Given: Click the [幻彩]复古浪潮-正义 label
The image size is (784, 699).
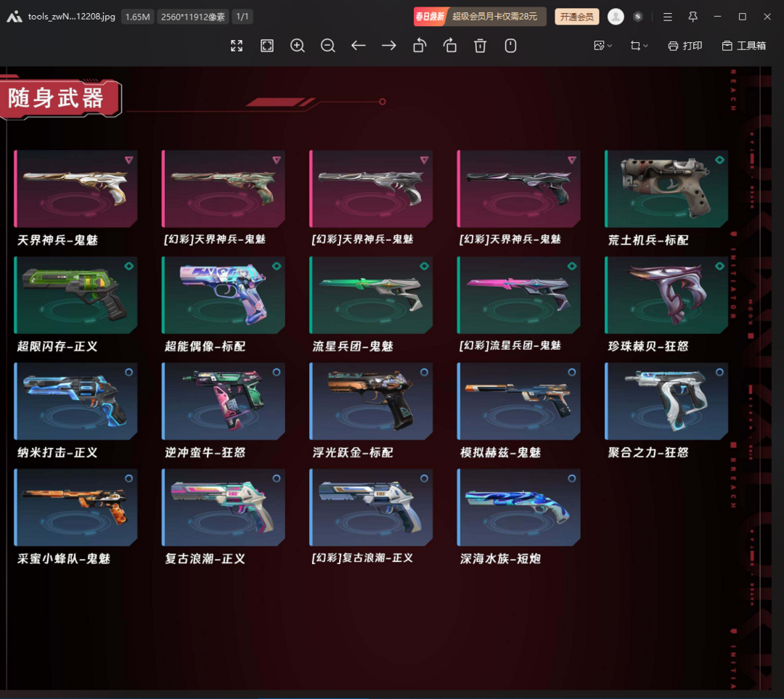Looking at the screenshot, I should [x=362, y=558].
